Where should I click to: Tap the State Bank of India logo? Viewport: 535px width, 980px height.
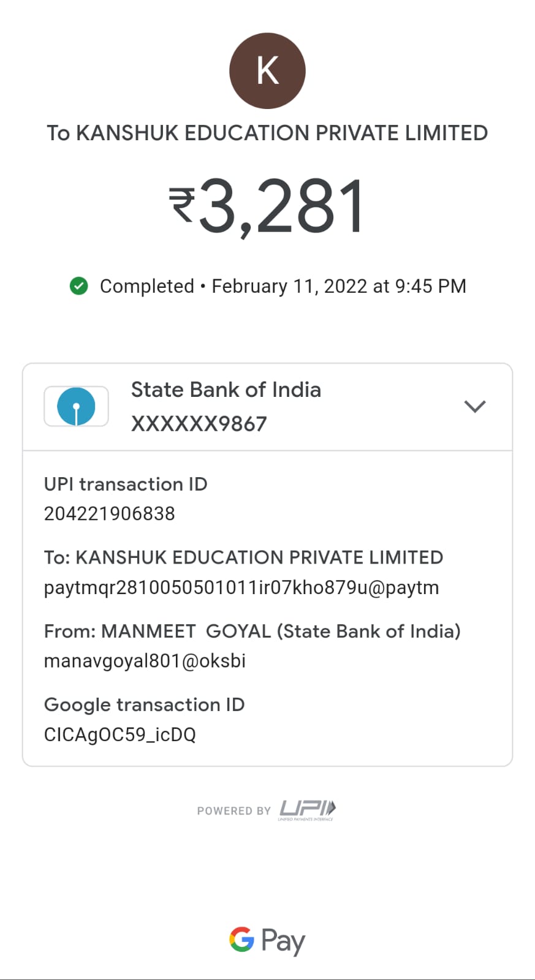(x=76, y=406)
